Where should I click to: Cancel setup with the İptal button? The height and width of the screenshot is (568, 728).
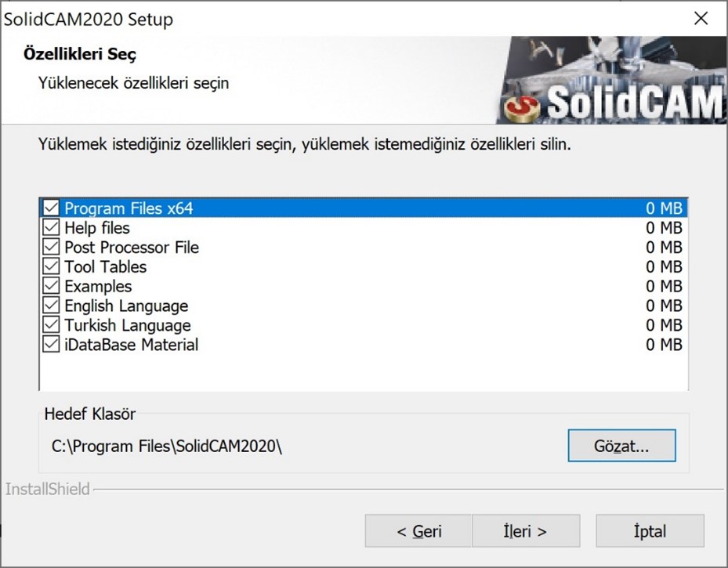pyautogui.click(x=650, y=531)
